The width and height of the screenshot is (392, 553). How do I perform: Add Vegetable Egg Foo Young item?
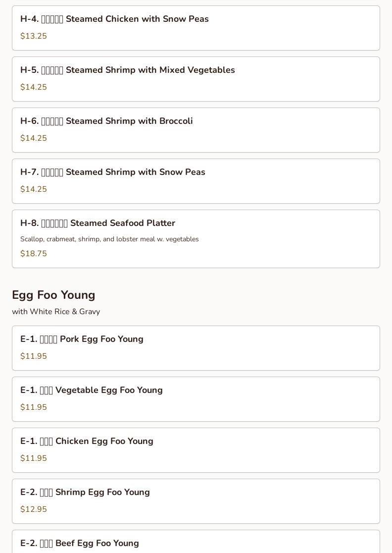pyautogui.click(x=92, y=390)
